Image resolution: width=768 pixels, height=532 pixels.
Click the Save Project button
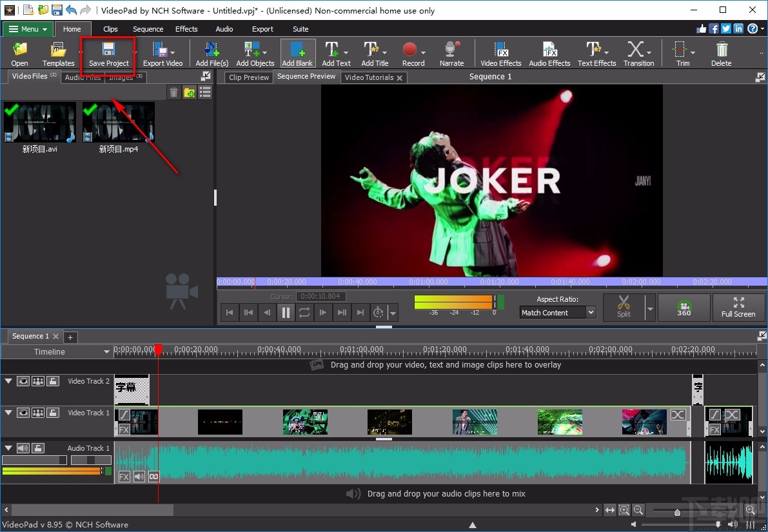(108, 54)
